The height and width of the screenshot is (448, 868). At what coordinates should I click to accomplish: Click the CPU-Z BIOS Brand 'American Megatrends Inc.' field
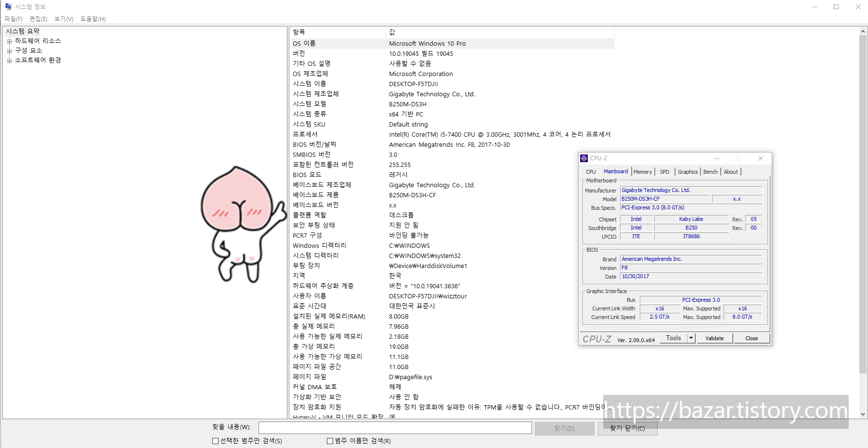coord(691,259)
